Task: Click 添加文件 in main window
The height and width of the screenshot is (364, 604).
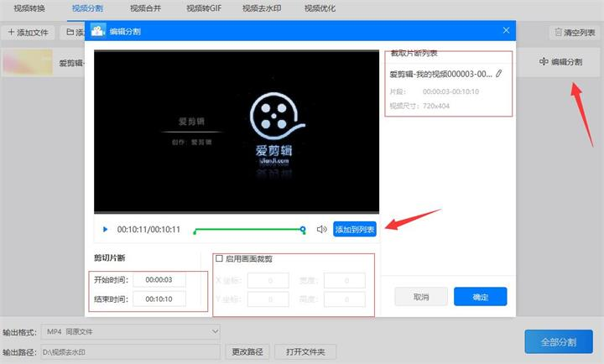Action: (29, 33)
